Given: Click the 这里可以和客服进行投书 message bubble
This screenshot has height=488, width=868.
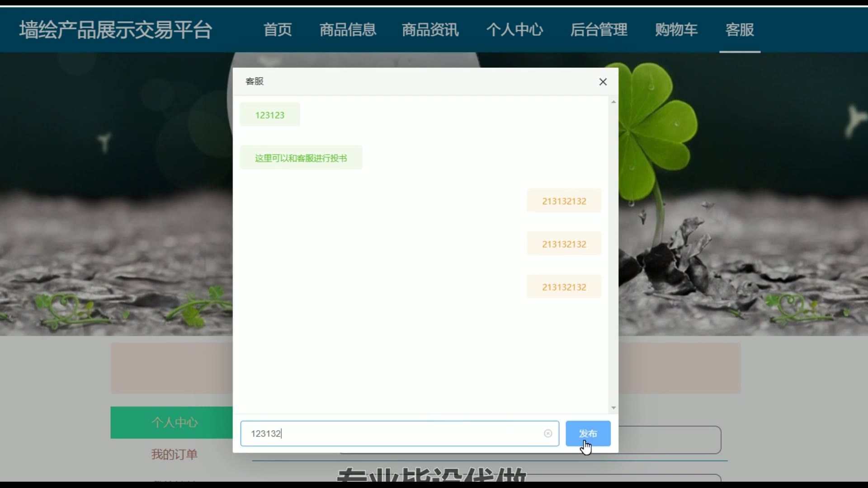Looking at the screenshot, I should [301, 158].
